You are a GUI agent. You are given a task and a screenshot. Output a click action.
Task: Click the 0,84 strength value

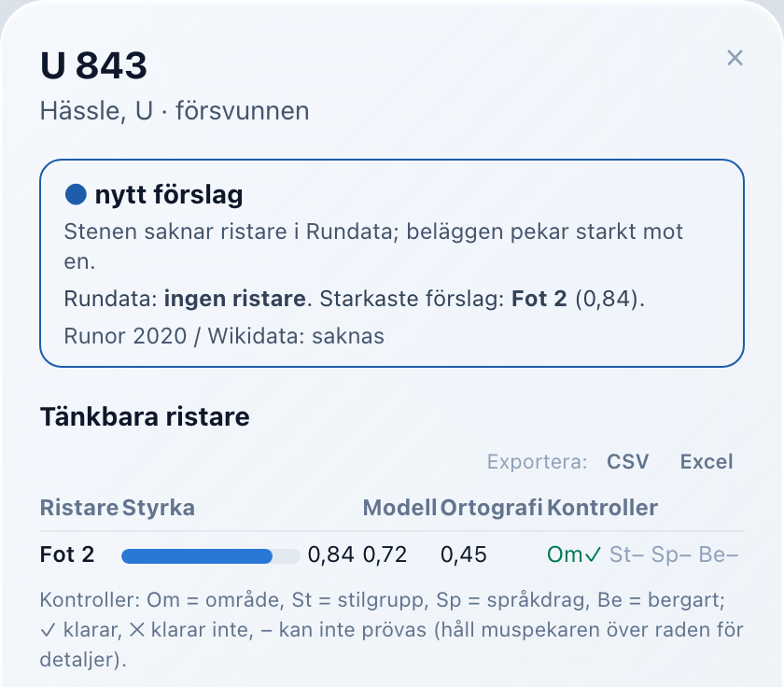coord(330,554)
